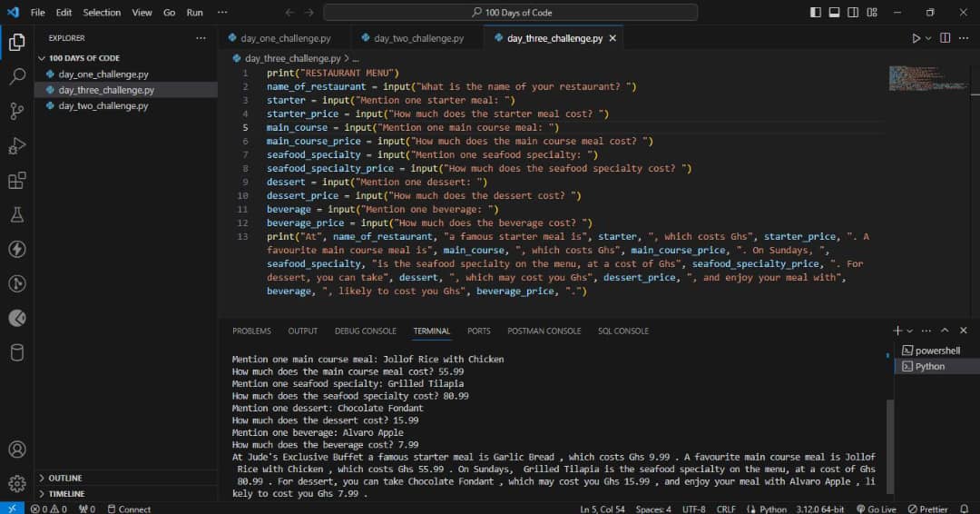Select the powershell terminal
This screenshot has height=514, width=980.
[936, 351]
